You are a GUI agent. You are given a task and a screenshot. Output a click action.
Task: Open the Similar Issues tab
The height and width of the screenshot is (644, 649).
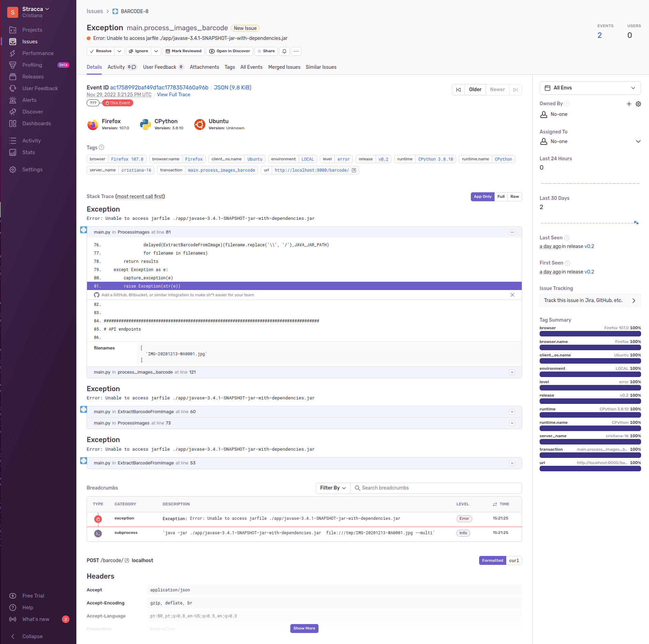[321, 67]
